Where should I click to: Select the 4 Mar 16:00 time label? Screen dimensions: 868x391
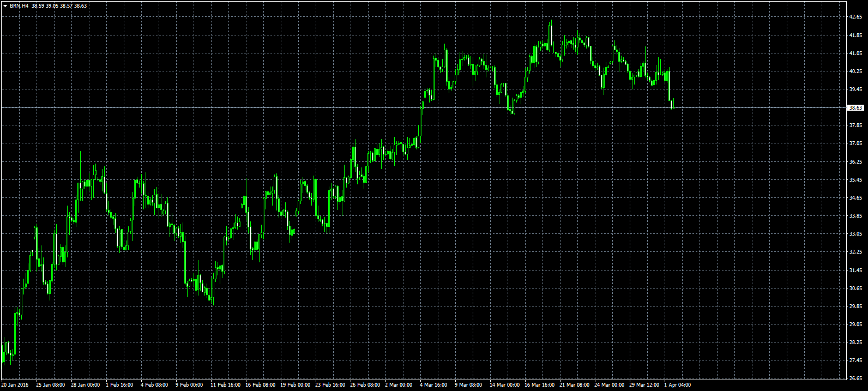[433, 385]
